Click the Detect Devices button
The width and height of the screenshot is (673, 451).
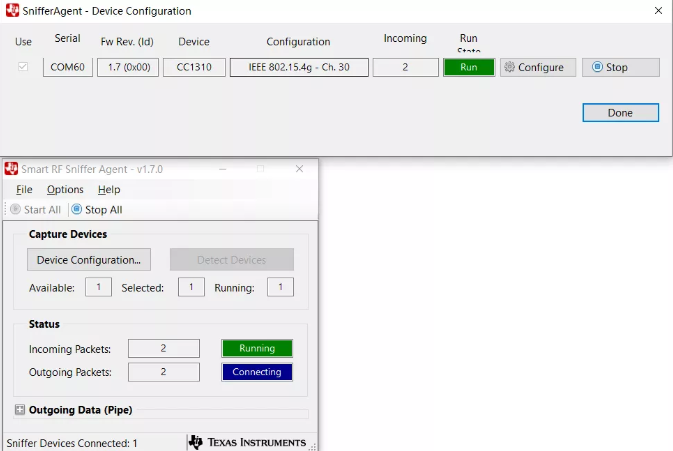(x=231, y=260)
